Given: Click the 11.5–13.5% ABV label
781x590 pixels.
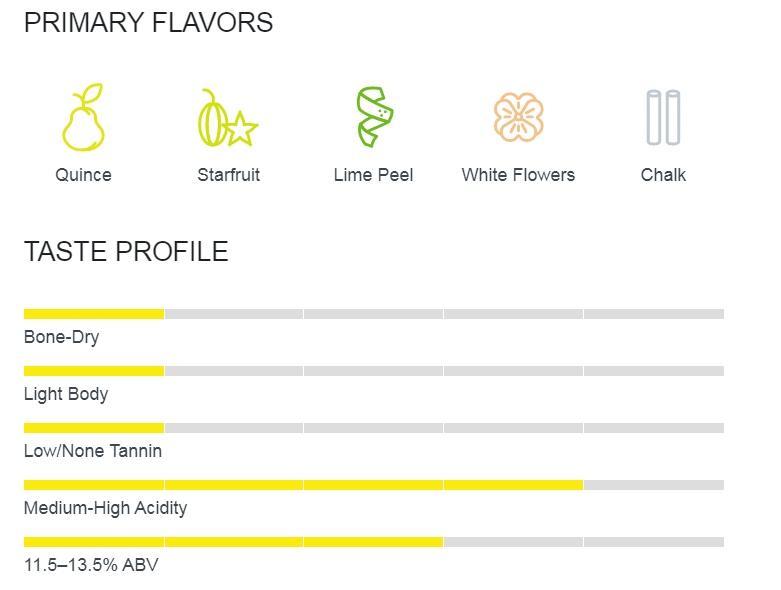Looking at the screenshot, I should click(x=91, y=565).
